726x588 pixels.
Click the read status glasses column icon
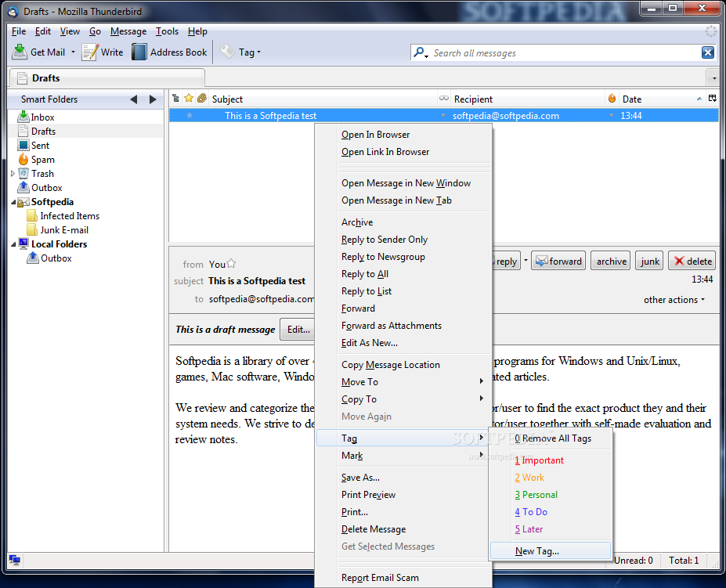(x=444, y=98)
